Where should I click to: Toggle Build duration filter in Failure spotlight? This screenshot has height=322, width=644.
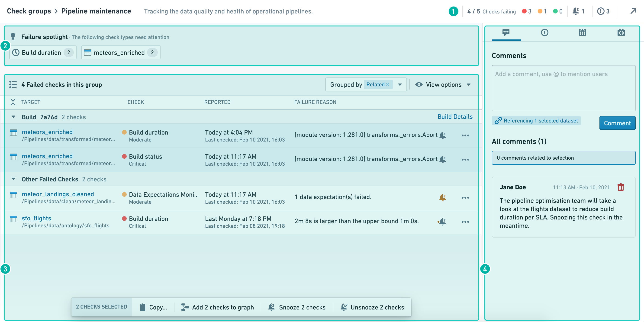point(43,52)
